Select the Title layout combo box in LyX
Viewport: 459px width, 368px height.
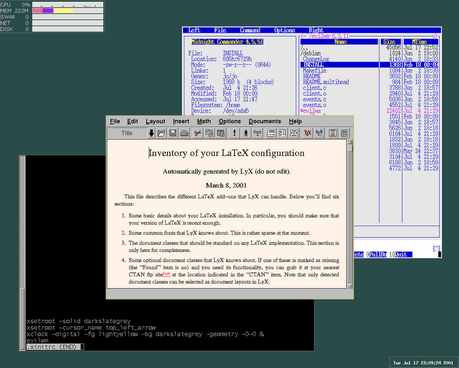coord(128,133)
